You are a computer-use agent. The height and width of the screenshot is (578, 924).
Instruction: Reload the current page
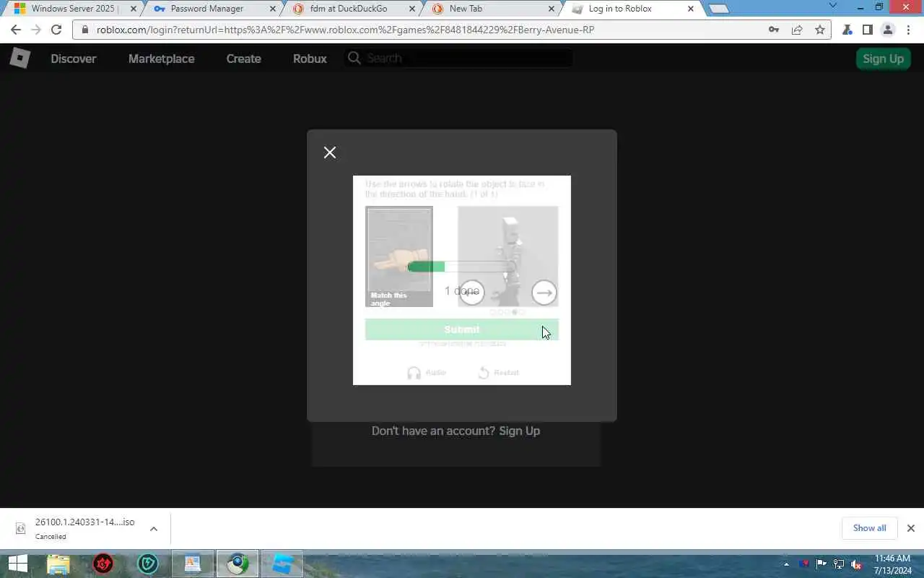tap(56, 30)
